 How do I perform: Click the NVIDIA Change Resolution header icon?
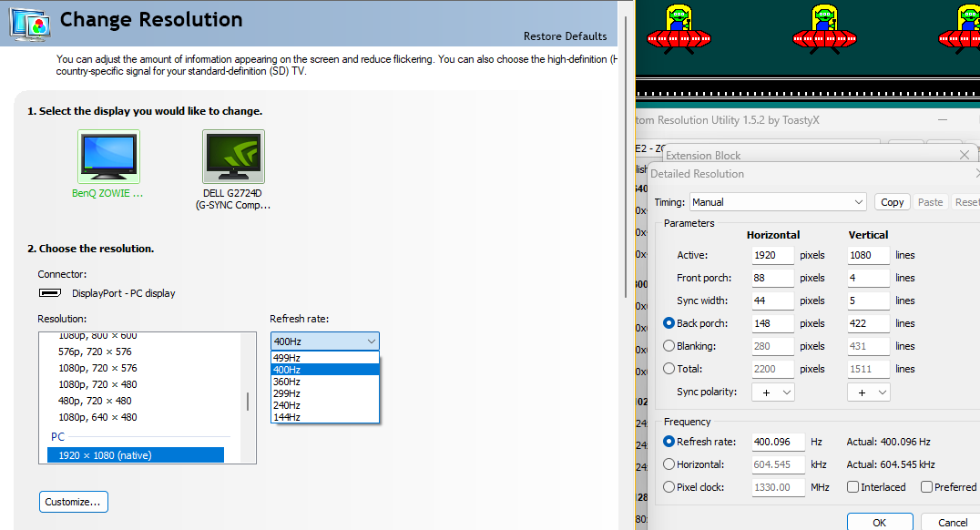(29, 22)
